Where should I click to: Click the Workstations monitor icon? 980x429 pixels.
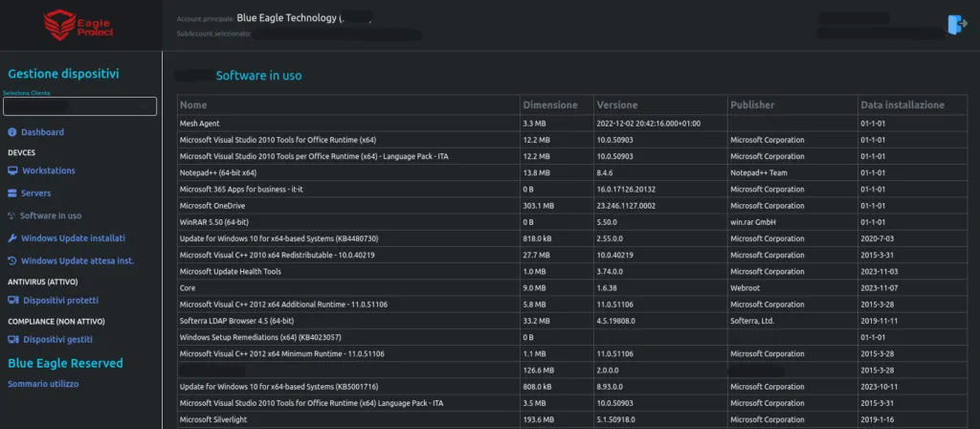pyautogui.click(x=12, y=170)
